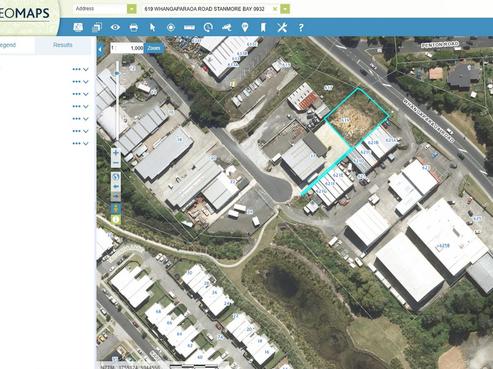Open the Address search type dropdown
This screenshot has height=369, width=493.
click(x=132, y=9)
